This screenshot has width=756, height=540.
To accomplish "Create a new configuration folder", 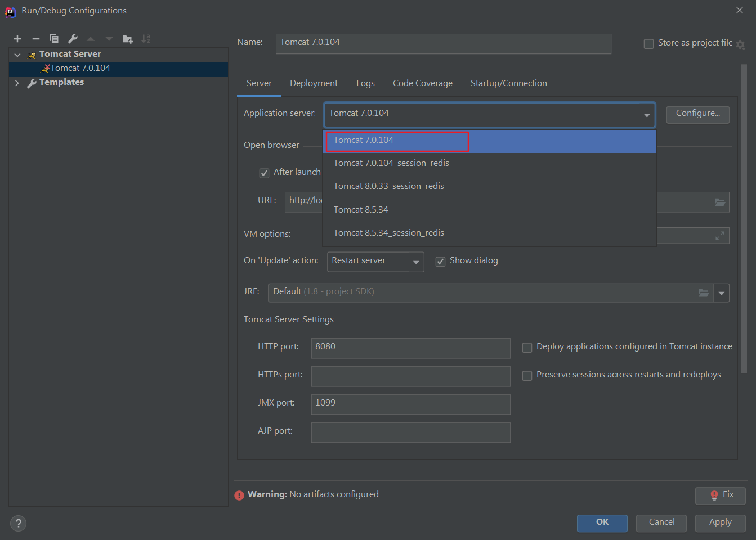I will 128,39.
